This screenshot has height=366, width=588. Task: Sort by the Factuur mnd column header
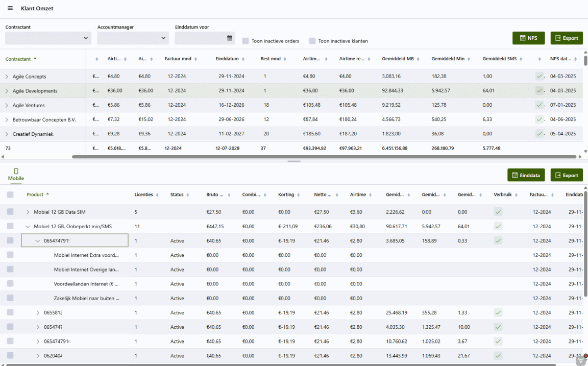point(178,59)
